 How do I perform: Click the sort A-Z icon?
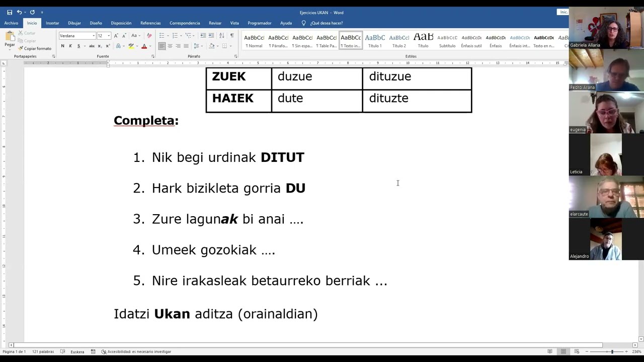coord(222,36)
